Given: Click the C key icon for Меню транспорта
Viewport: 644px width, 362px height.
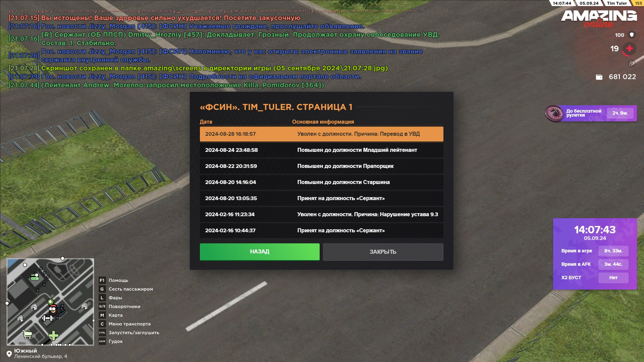Looking at the screenshot, I should pyautogui.click(x=102, y=324).
